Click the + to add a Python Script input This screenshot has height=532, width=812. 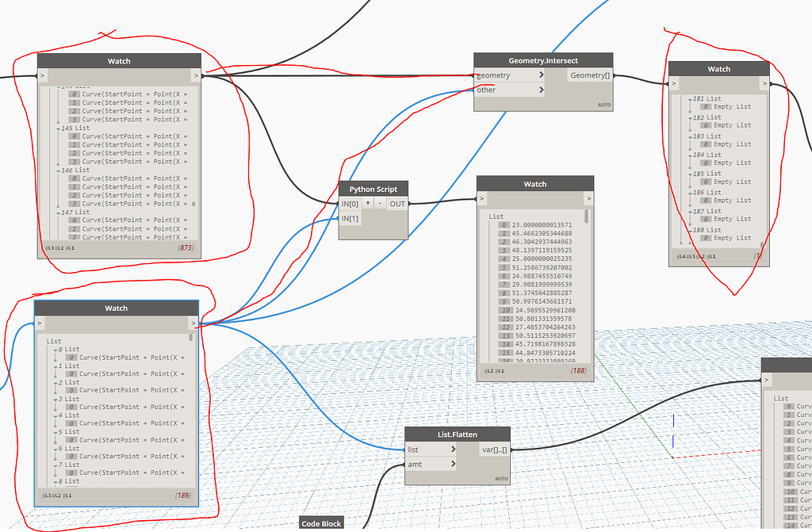(x=367, y=204)
